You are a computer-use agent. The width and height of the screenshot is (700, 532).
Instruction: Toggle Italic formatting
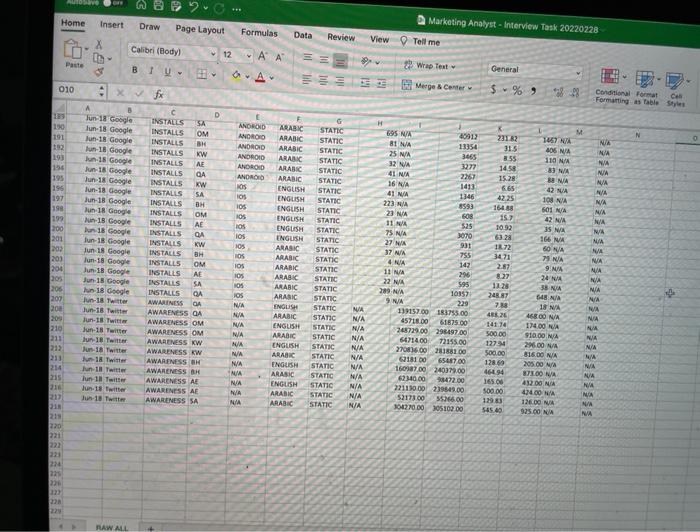[151, 71]
